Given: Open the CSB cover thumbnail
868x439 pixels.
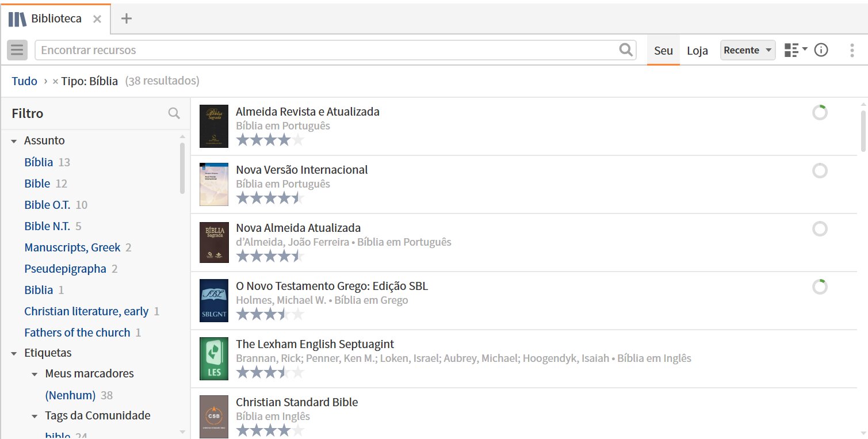Looking at the screenshot, I should tap(214, 417).
